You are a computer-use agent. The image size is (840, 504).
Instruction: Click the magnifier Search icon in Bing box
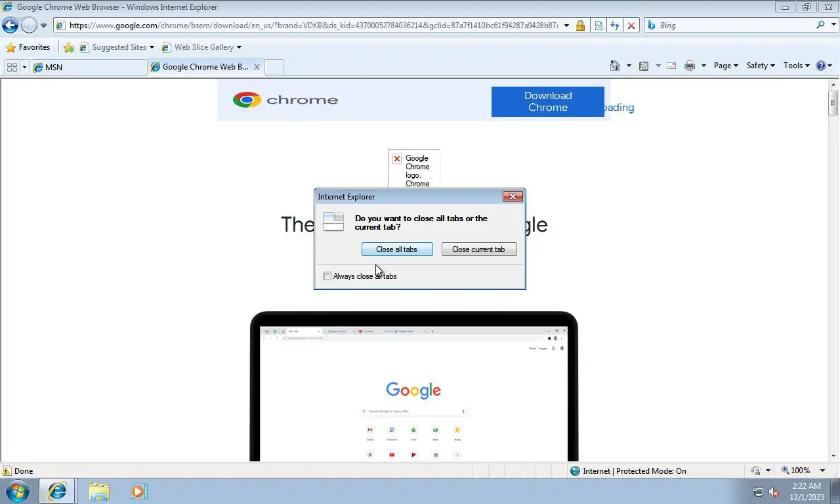coord(820,25)
